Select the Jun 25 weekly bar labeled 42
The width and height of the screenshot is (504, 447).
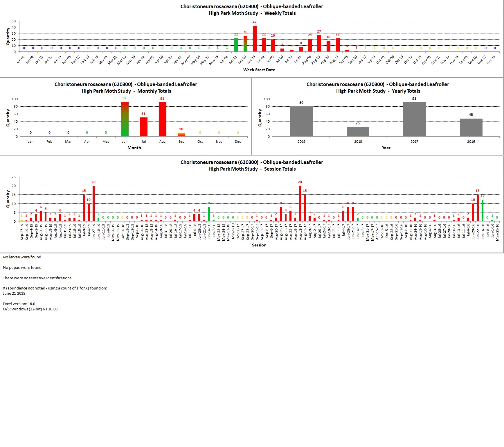[255, 39]
